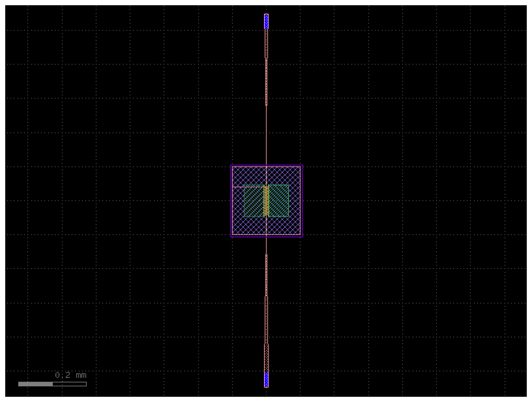Click the black dotted segment above bottom blue pad
This screenshot has width=532, height=402.
point(266,358)
